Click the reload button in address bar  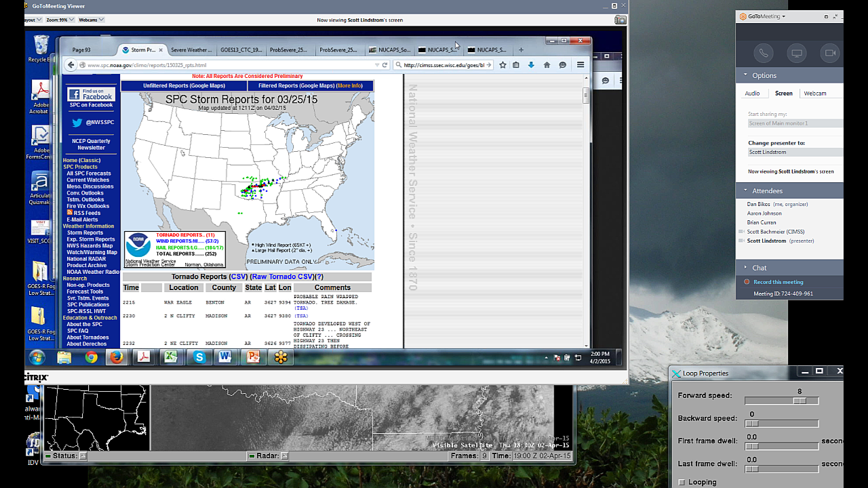point(384,65)
